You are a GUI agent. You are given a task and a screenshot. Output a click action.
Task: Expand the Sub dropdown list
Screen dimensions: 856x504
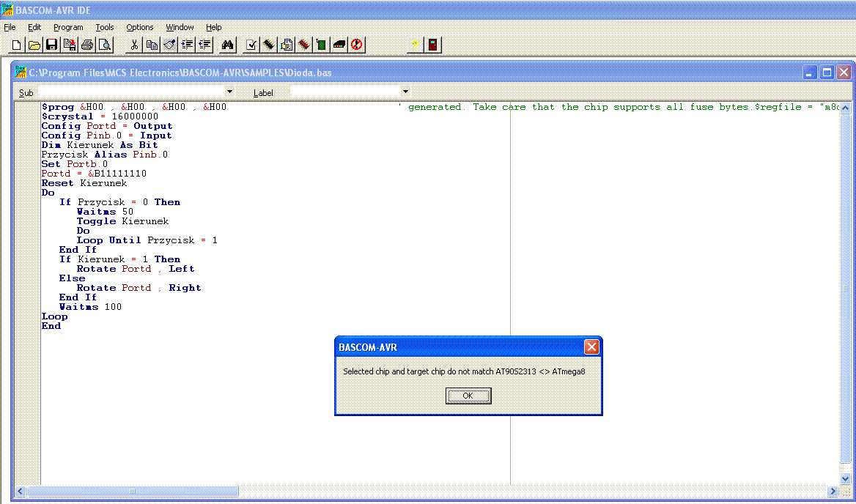(229, 92)
